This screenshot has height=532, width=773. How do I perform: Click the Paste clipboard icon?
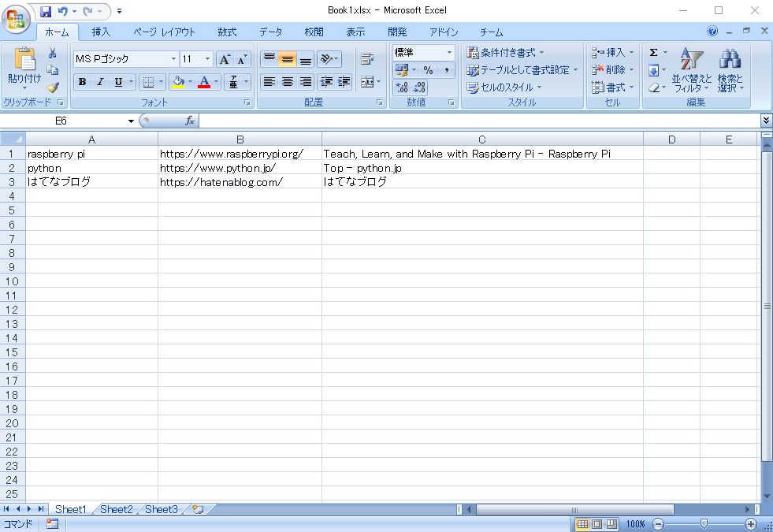point(24,59)
